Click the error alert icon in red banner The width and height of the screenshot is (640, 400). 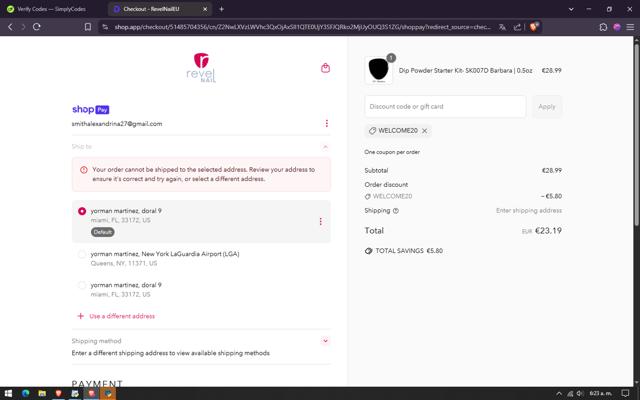point(84,170)
